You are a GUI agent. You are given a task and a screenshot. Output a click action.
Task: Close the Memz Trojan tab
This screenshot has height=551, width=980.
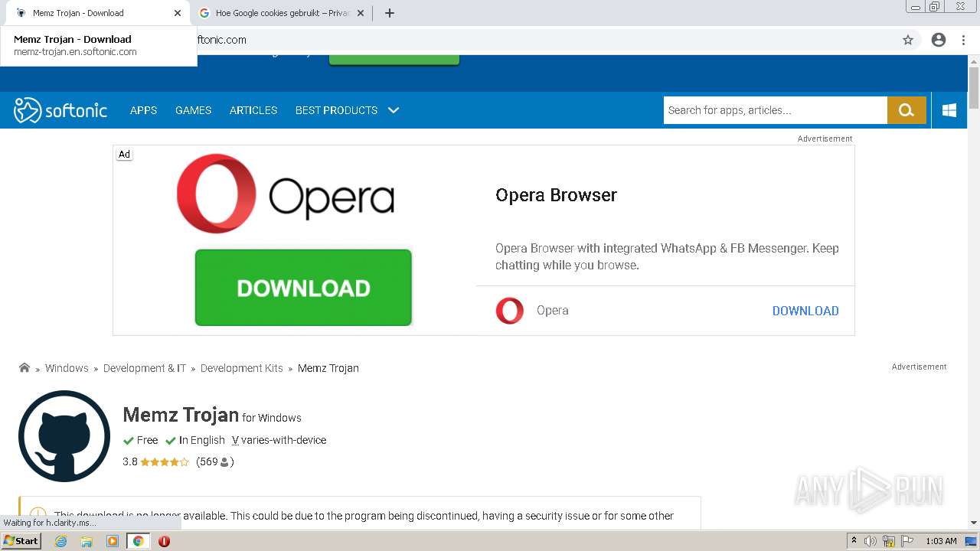pyautogui.click(x=178, y=13)
